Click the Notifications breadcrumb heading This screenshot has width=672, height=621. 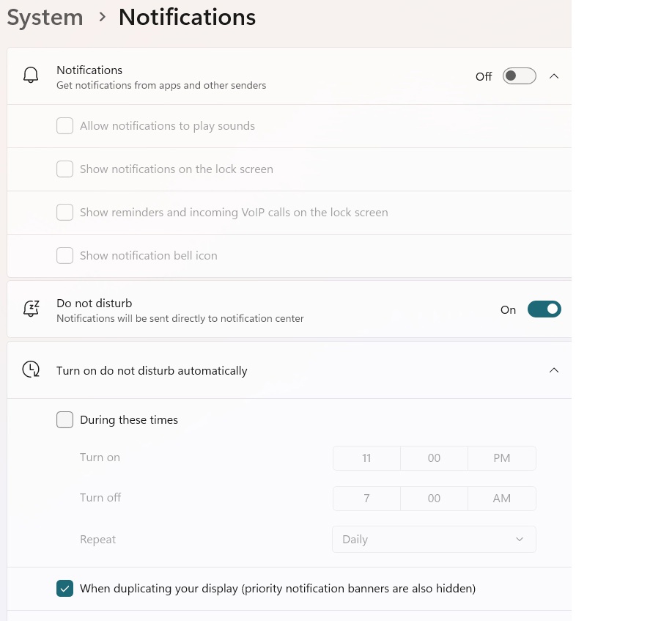(x=187, y=17)
